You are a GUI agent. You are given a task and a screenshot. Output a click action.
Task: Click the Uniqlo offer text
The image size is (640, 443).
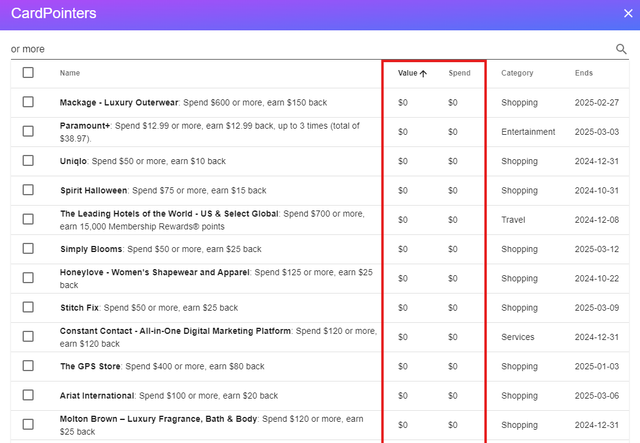(143, 161)
